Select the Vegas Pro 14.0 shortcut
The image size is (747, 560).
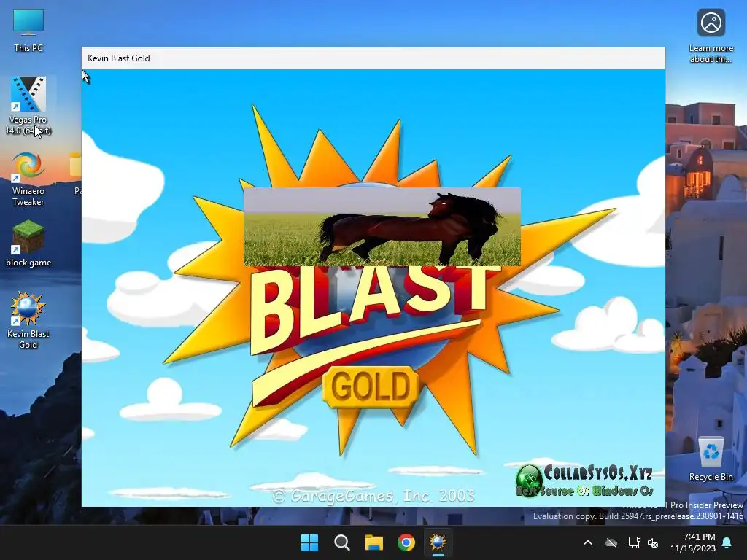pyautogui.click(x=28, y=106)
